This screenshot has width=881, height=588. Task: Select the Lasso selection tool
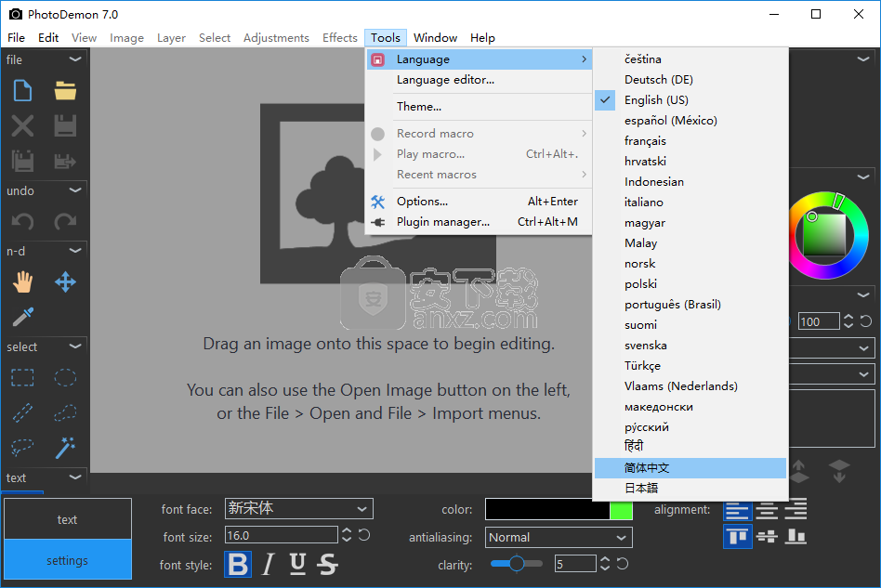point(22,448)
